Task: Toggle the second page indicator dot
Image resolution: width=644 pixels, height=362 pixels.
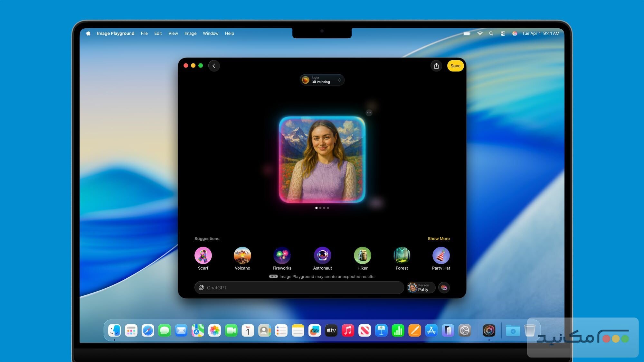Action: (x=320, y=208)
